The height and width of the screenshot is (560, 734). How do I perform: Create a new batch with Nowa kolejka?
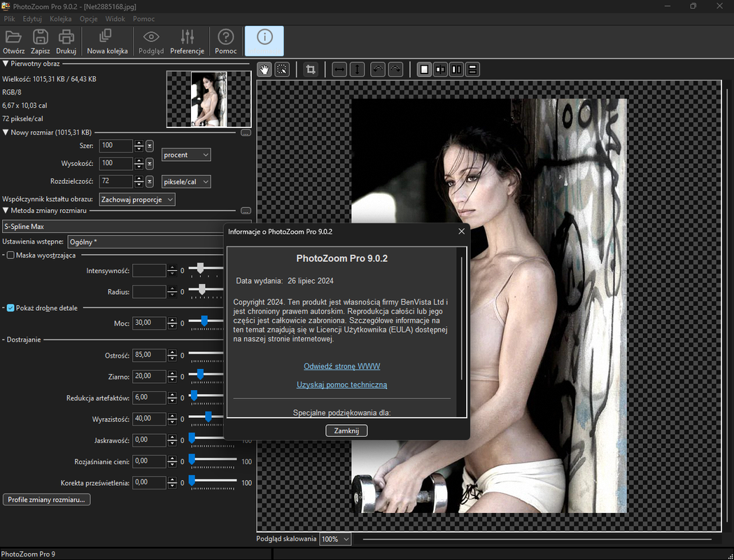pyautogui.click(x=107, y=41)
